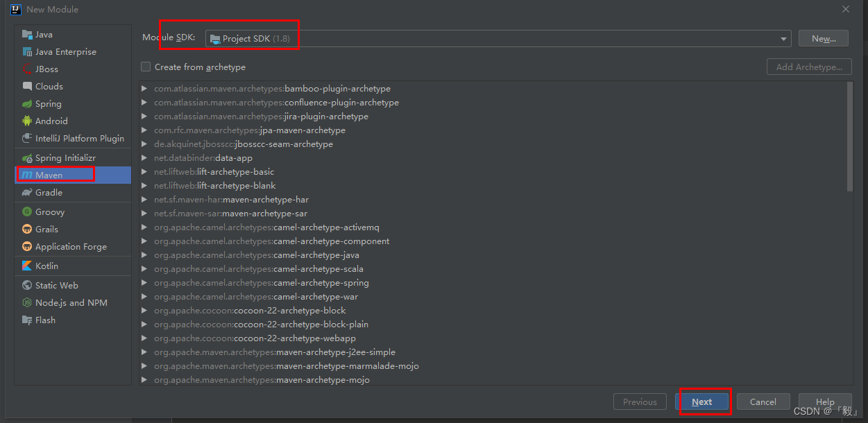
Task: Select the Spring module type
Action: pyautogui.click(x=73, y=104)
